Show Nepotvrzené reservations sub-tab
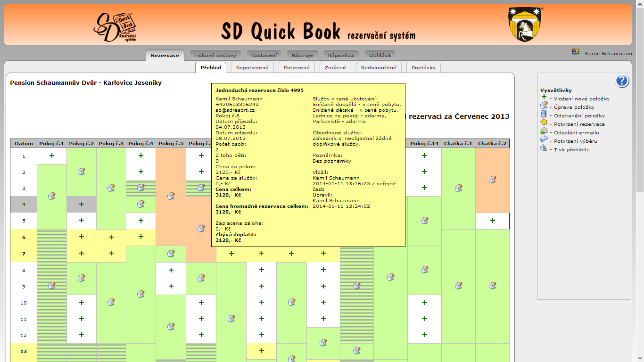 point(253,68)
